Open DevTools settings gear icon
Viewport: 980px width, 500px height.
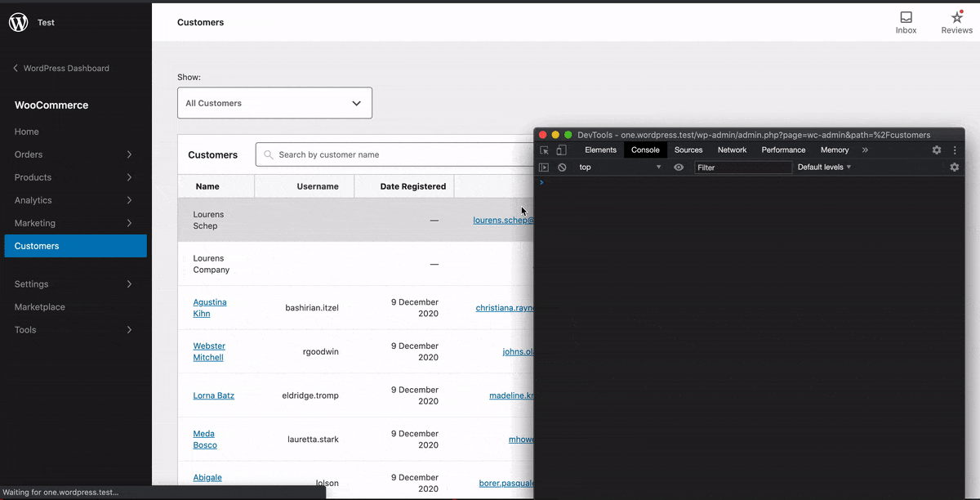(936, 150)
